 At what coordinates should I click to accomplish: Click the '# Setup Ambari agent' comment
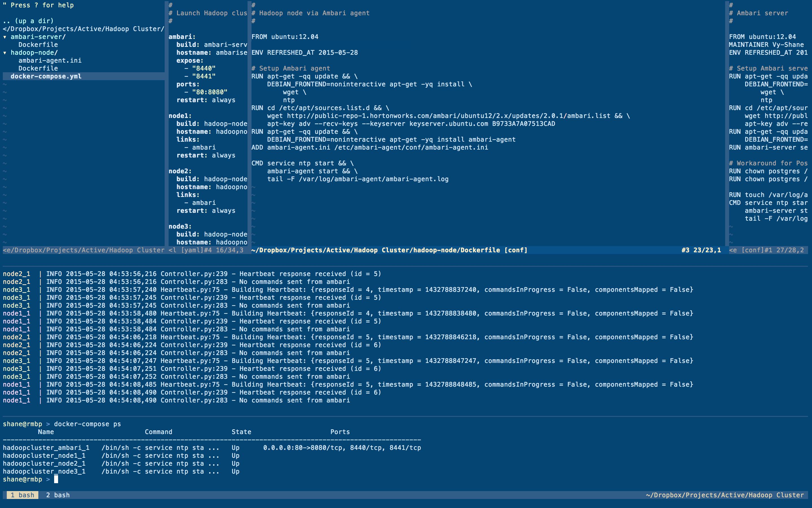[x=291, y=69]
